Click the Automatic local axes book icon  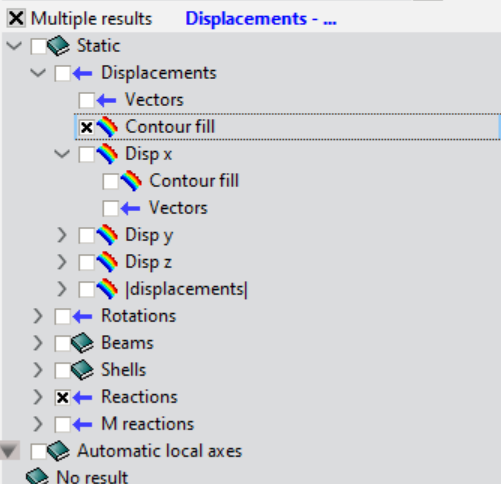click(x=58, y=451)
